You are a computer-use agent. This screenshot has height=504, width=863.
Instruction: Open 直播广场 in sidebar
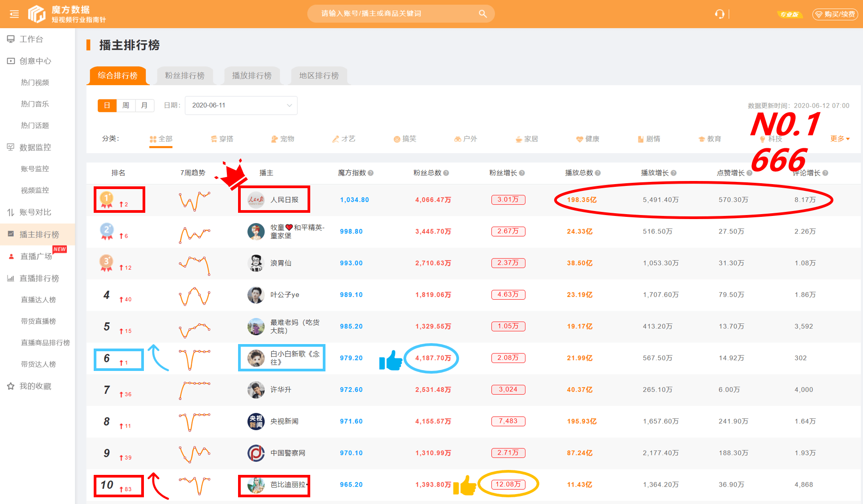[x=36, y=256]
